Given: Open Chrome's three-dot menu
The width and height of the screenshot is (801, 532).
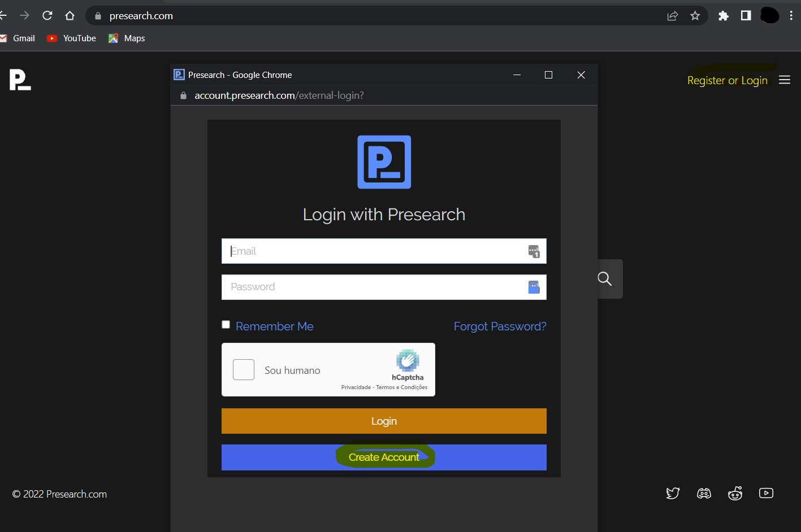Looking at the screenshot, I should point(791,16).
